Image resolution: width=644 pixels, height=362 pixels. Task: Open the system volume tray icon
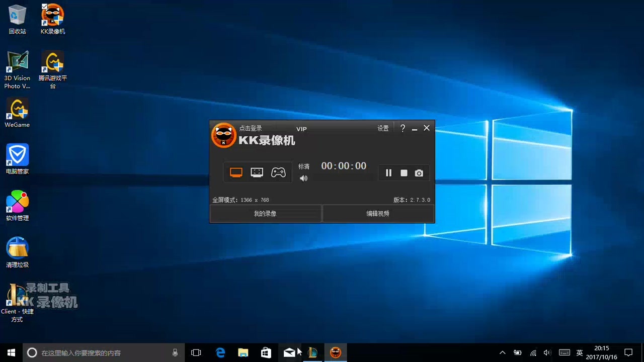[547, 352]
